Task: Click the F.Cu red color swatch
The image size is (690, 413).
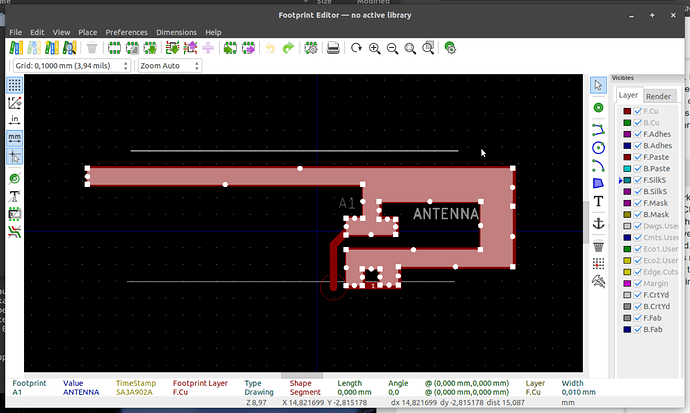Action: (627, 111)
